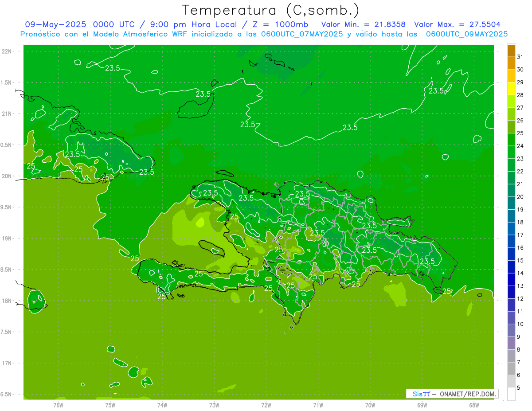Click '0600UTC_09MAY2025' valid-until time
The image size is (532, 411).
[467, 34]
